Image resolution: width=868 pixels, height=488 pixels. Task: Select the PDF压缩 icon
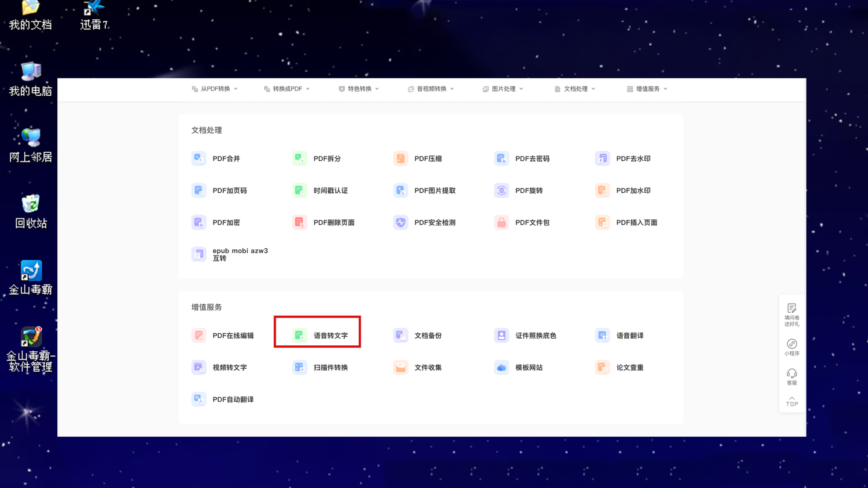click(401, 158)
